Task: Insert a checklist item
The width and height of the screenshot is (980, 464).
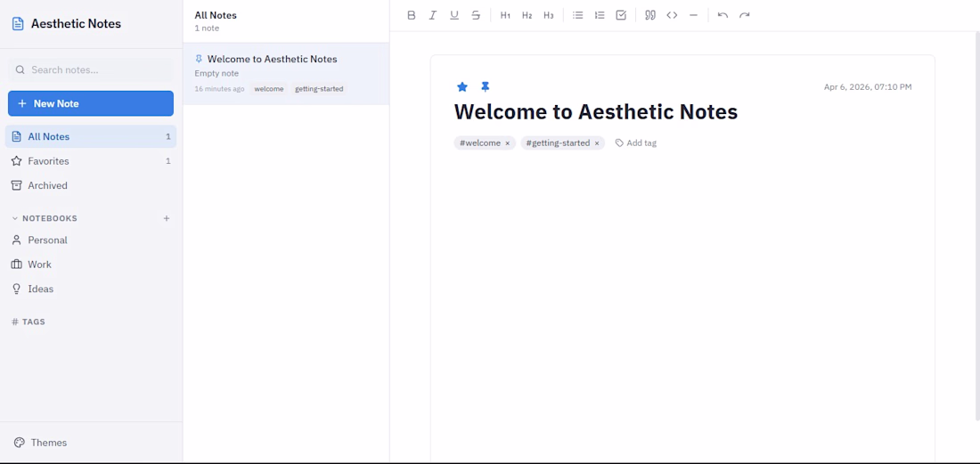Action: [621, 15]
